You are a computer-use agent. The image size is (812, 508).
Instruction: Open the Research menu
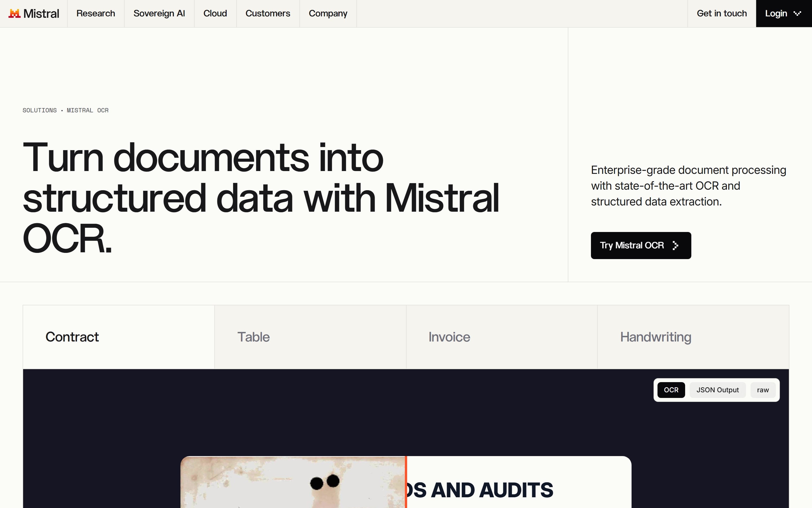(x=96, y=14)
